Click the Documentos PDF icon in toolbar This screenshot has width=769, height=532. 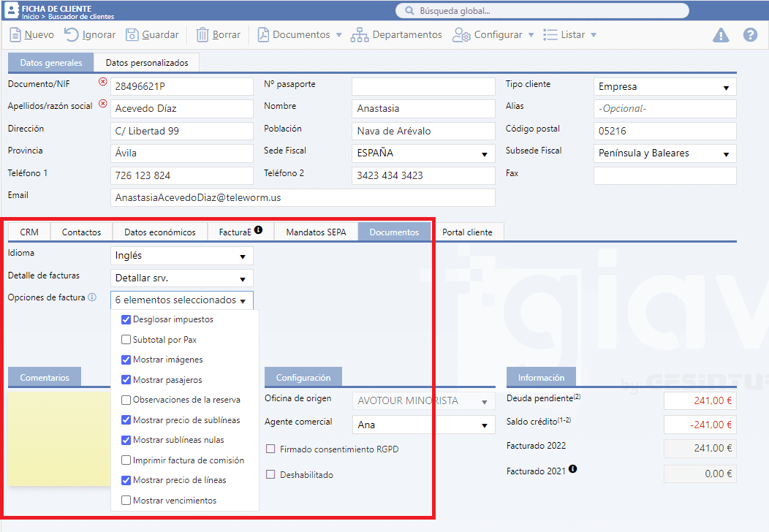pos(263,35)
